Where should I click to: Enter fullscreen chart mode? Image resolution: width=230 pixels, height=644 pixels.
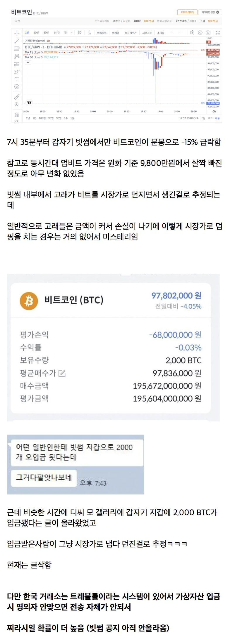pos(218,33)
